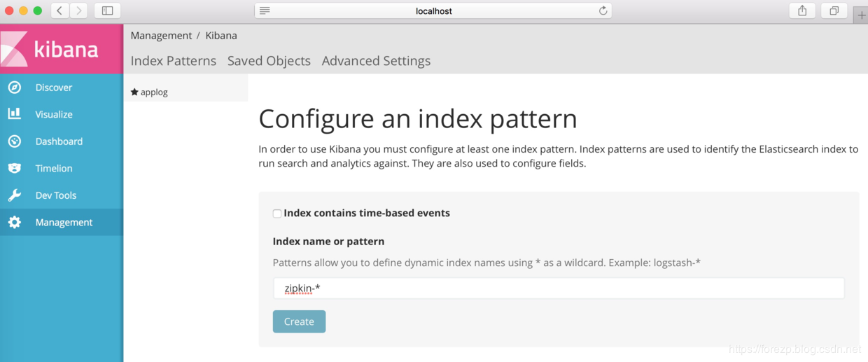The image size is (868, 362).
Task: Open Discover via compass icon
Action: click(14, 88)
